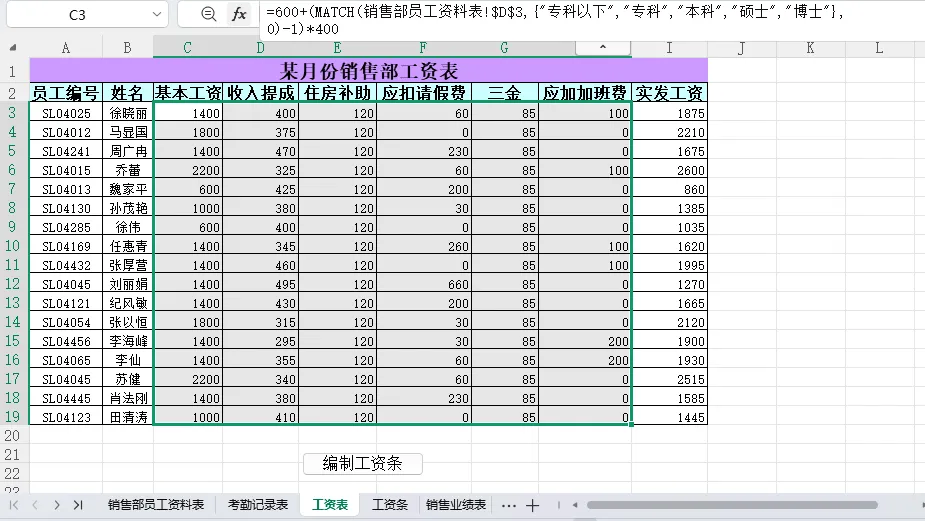
Task: Select cell with employee ID SL04130
Action: coord(65,208)
